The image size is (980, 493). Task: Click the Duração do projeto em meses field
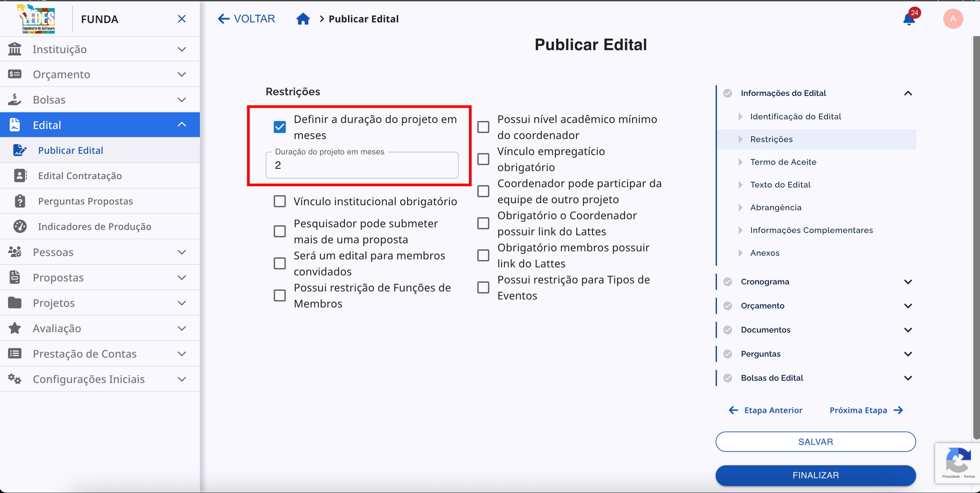361,165
